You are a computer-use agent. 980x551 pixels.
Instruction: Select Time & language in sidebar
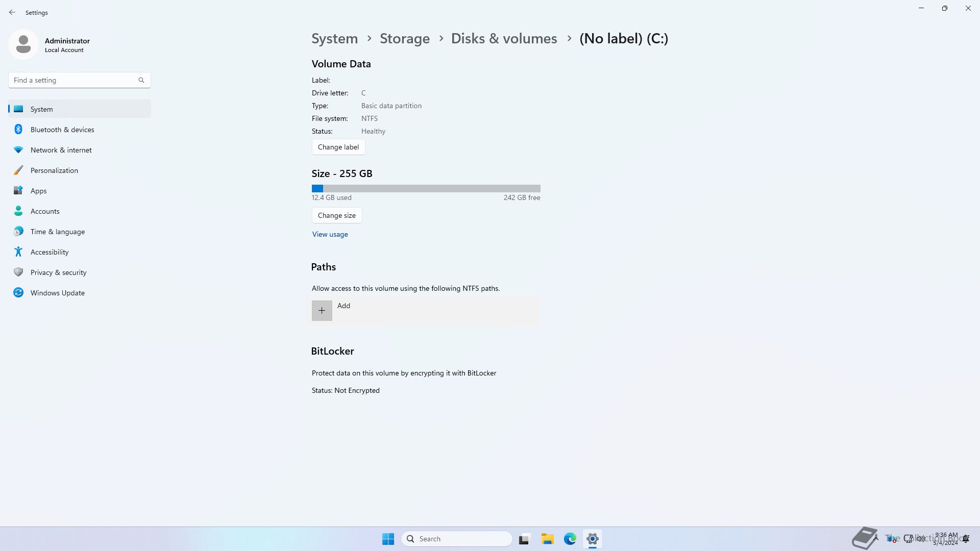click(x=57, y=232)
